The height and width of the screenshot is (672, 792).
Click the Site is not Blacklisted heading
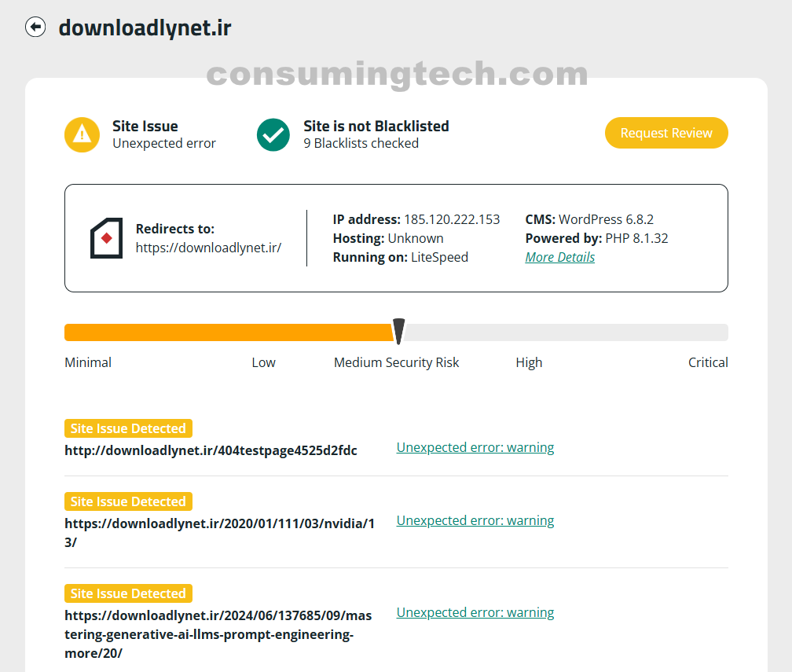tap(376, 126)
